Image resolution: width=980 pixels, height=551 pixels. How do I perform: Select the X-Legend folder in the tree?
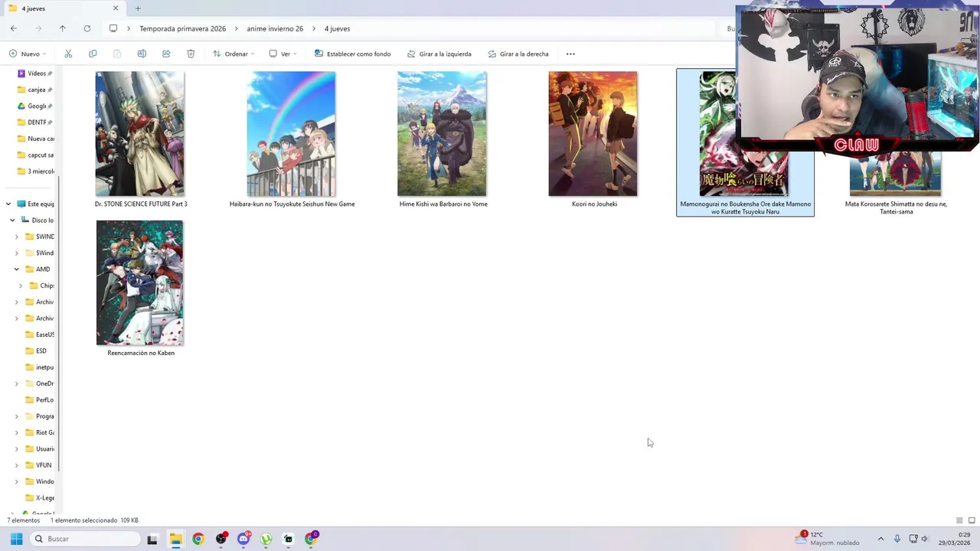point(40,498)
